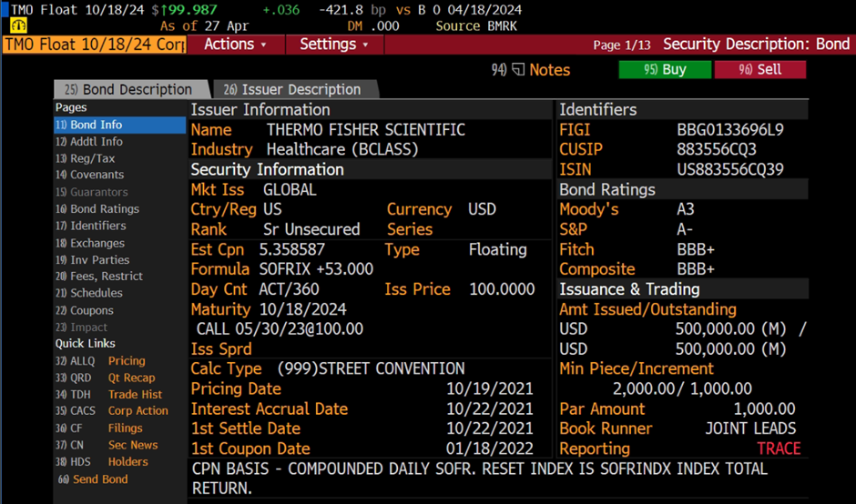Click the TRACE reporting value
The height and width of the screenshot is (504, 856).
(779, 449)
